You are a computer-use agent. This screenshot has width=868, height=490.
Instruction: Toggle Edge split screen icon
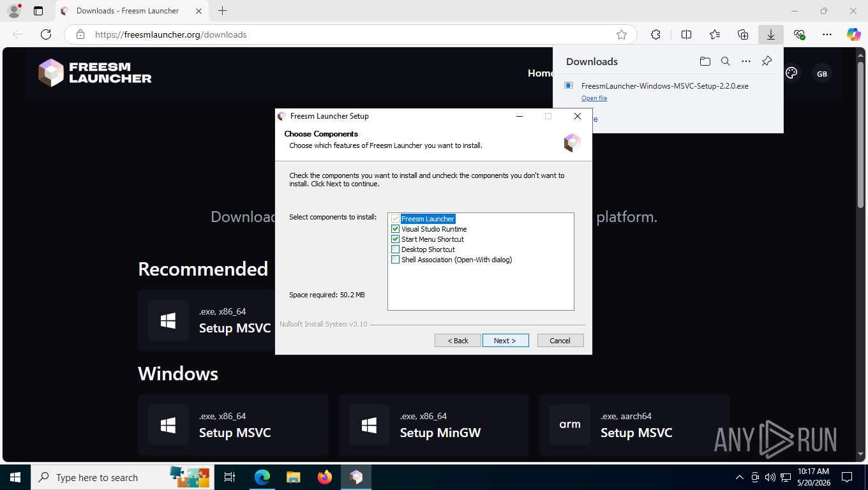[x=686, y=34]
